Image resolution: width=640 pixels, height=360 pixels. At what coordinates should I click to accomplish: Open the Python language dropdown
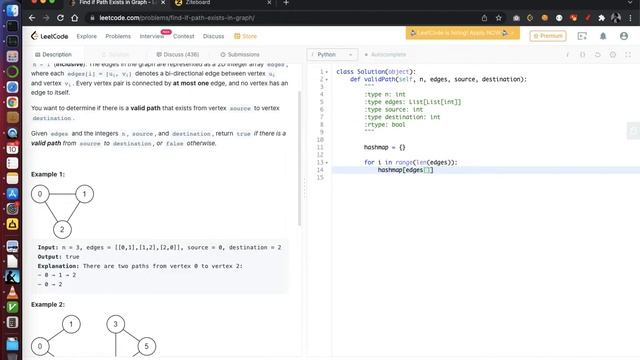pyautogui.click(x=332, y=55)
